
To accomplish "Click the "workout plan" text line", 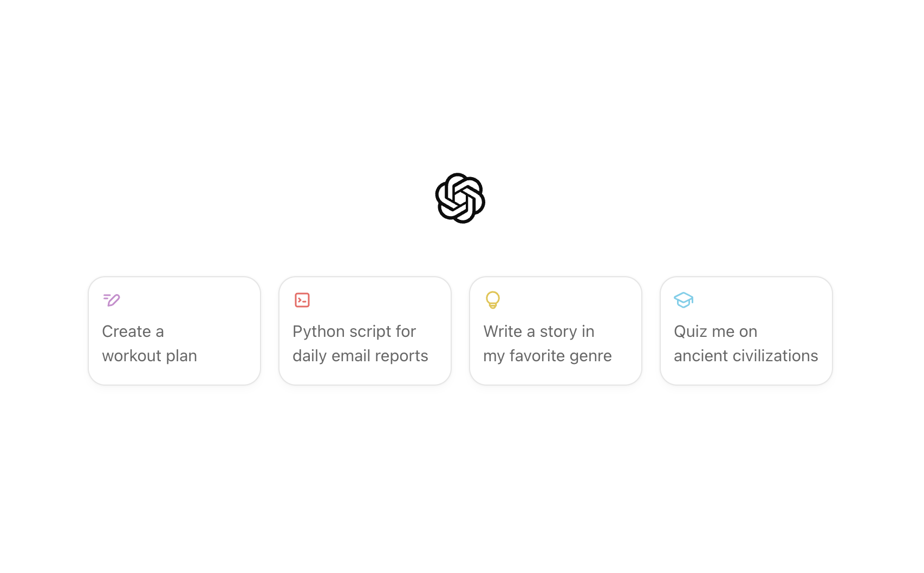I will tap(149, 356).
